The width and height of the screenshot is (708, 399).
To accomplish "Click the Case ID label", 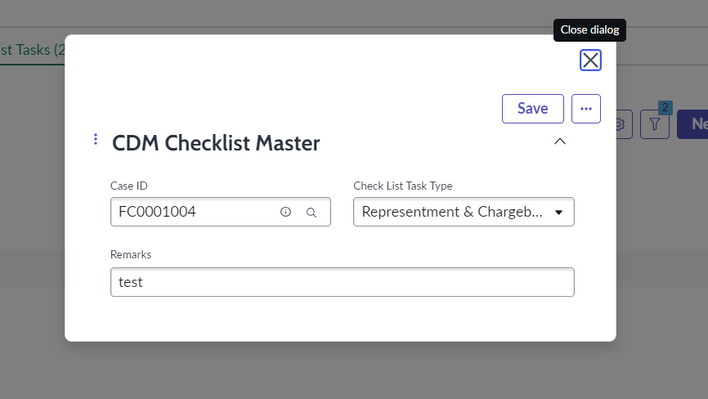I will coord(129,186).
